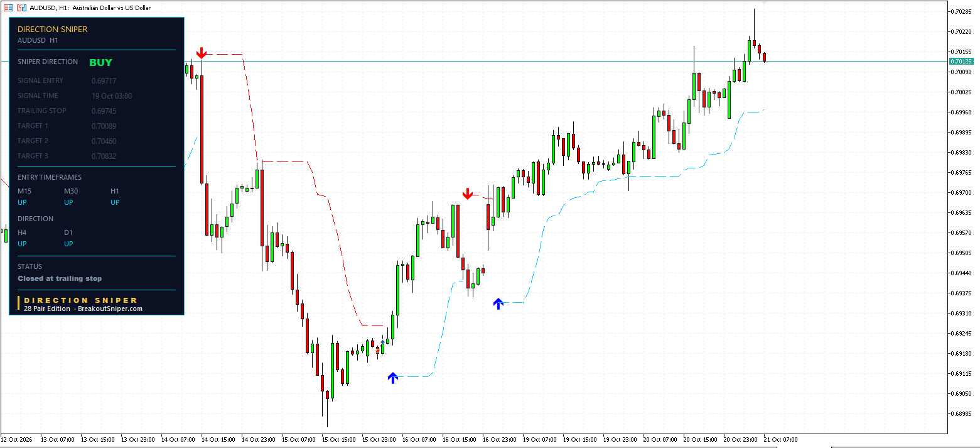Click the D1 direction label
Screen dimensions: 980x448
(x=68, y=232)
